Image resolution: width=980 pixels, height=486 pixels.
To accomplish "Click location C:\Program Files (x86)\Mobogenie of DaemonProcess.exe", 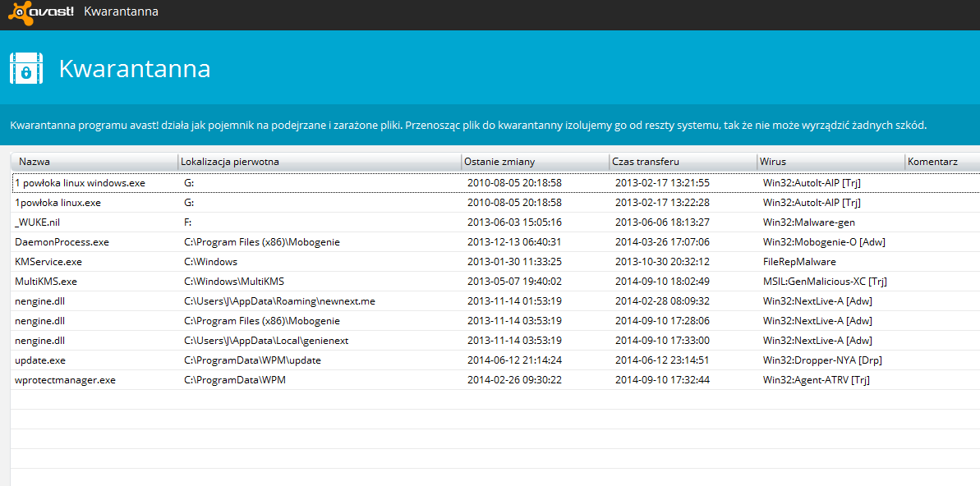I will [262, 241].
